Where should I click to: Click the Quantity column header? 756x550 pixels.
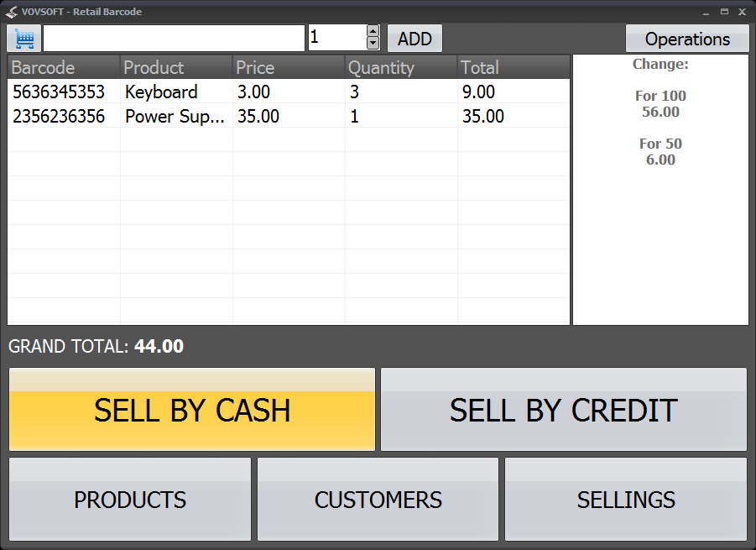tap(382, 67)
